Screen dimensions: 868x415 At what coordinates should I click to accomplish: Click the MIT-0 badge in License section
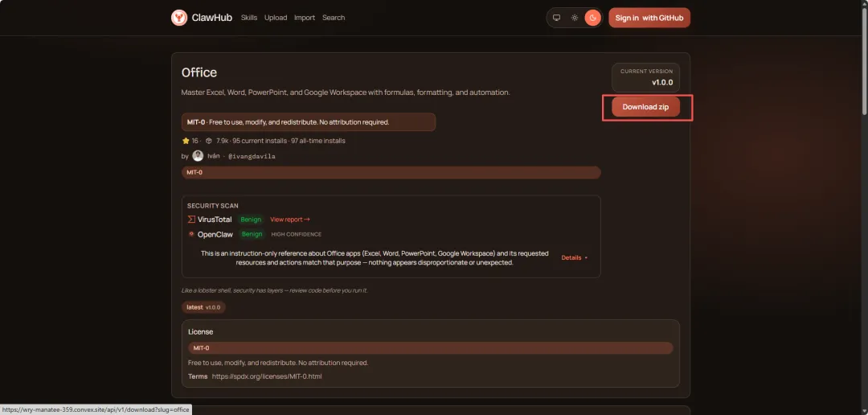(x=430, y=348)
